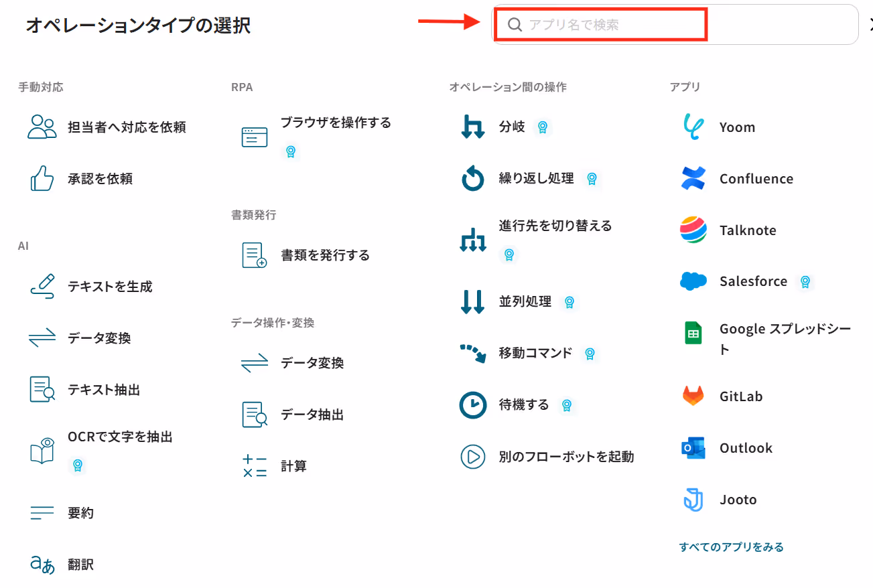Select the 計算 math symbols icon
Viewport: 873px width, 588px height.
[255, 466]
